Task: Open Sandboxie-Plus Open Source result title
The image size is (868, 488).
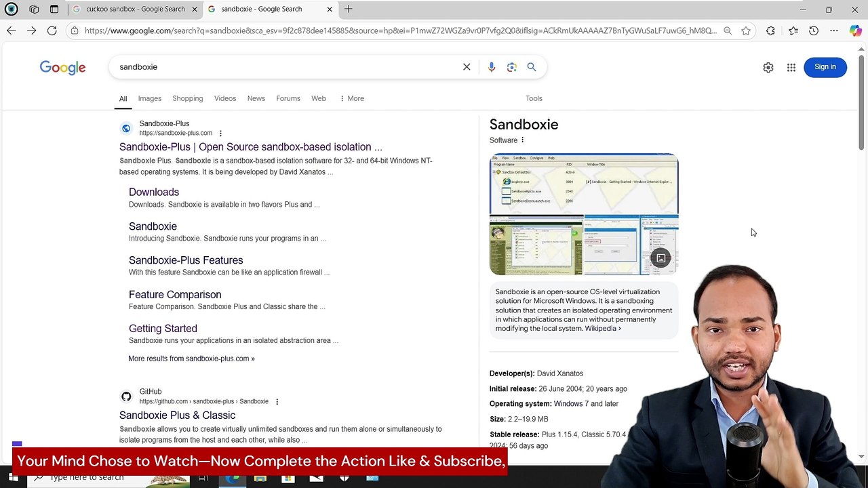Action: (251, 147)
